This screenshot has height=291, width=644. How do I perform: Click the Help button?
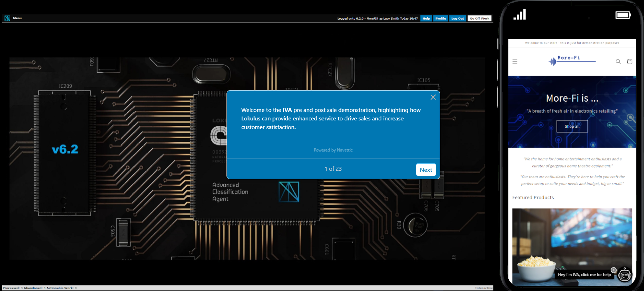click(x=426, y=18)
